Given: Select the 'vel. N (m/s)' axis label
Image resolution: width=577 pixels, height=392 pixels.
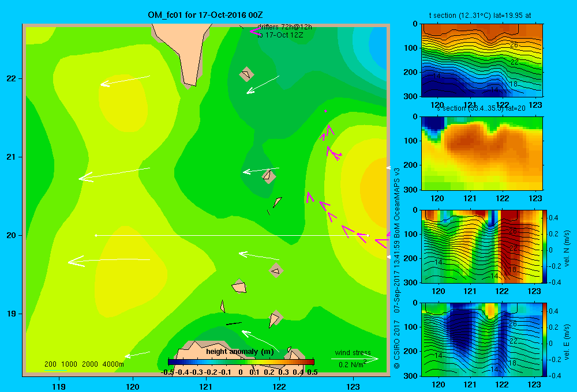Looking at the screenshot, I should tap(567, 248).
